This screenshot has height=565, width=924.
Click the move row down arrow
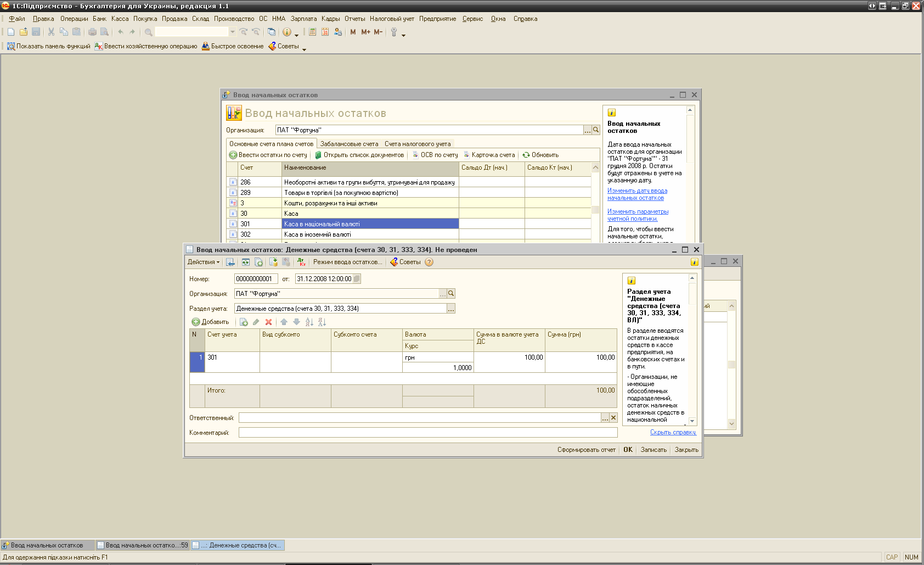coord(296,322)
